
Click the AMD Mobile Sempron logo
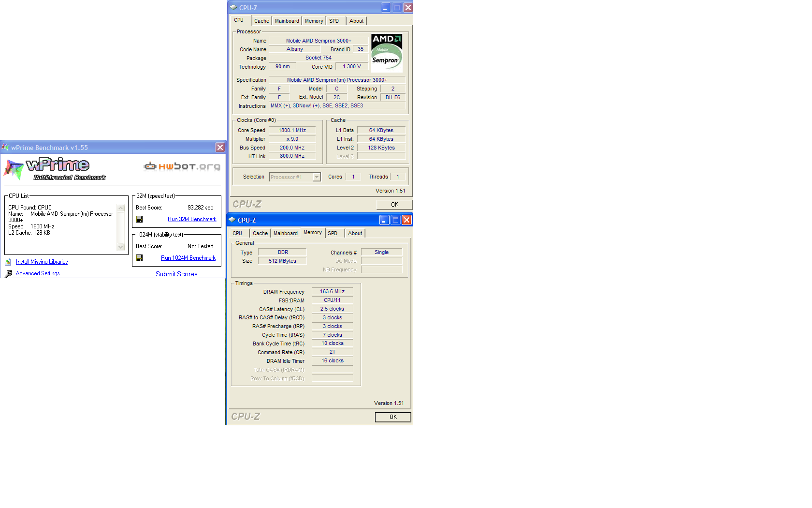click(x=386, y=53)
